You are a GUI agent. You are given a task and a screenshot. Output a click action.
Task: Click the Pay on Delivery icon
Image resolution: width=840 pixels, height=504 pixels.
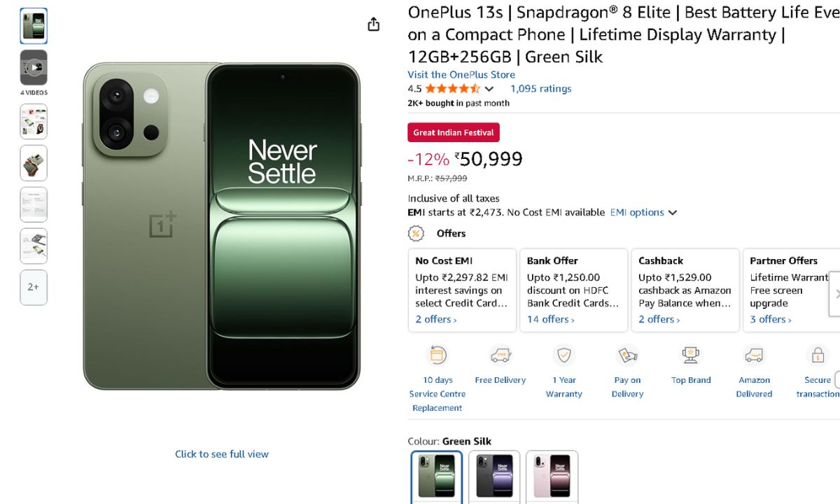[x=627, y=355]
